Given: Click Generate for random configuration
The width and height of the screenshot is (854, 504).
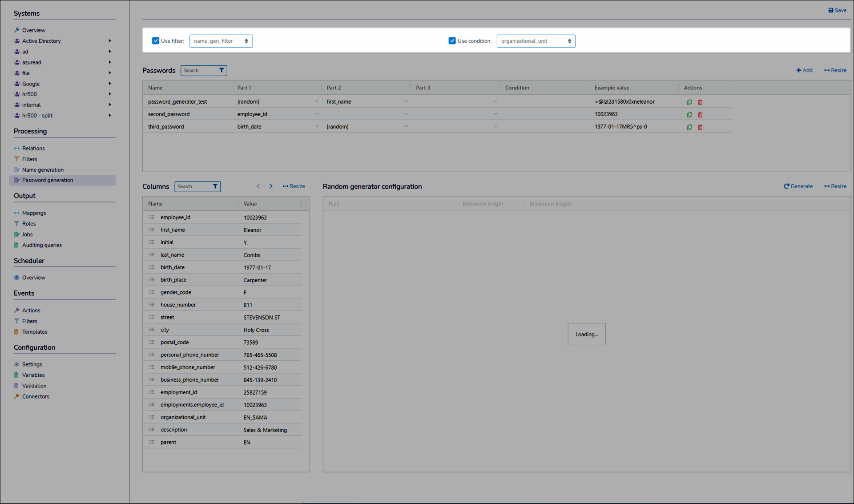Looking at the screenshot, I should click(x=798, y=186).
